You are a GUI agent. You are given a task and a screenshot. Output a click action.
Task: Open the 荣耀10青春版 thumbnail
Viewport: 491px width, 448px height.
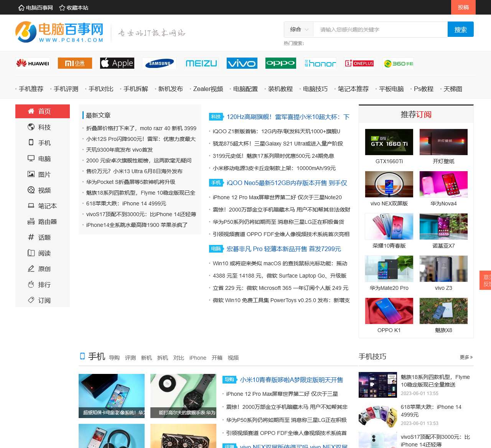[389, 226]
